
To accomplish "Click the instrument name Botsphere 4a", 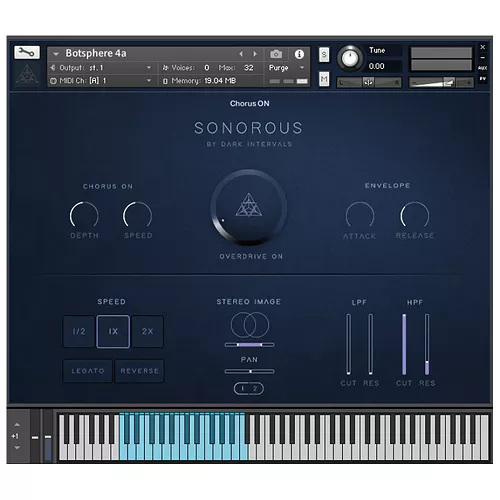I will (x=96, y=53).
